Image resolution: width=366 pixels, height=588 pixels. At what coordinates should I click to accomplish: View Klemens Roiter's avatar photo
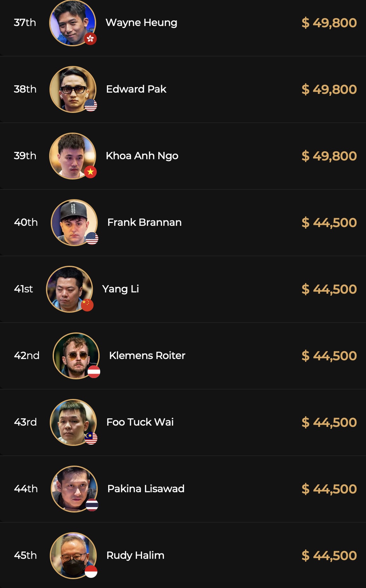click(x=76, y=356)
